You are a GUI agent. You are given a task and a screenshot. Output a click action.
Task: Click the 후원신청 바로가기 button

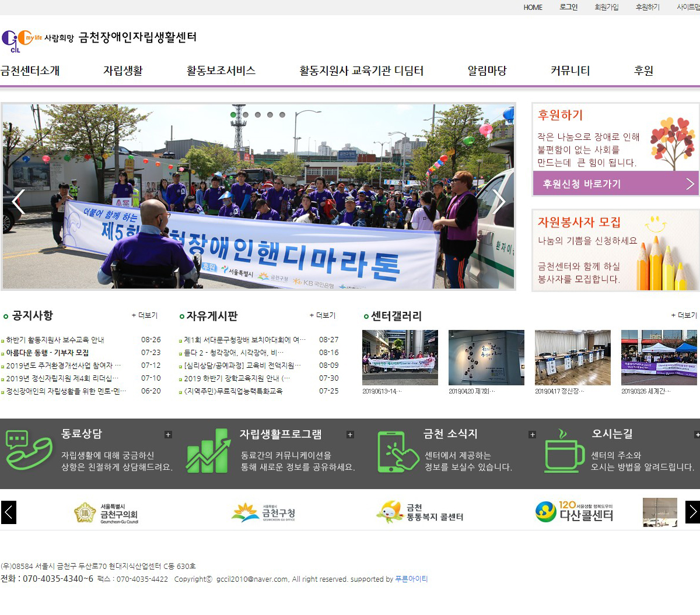pos(615,184)
